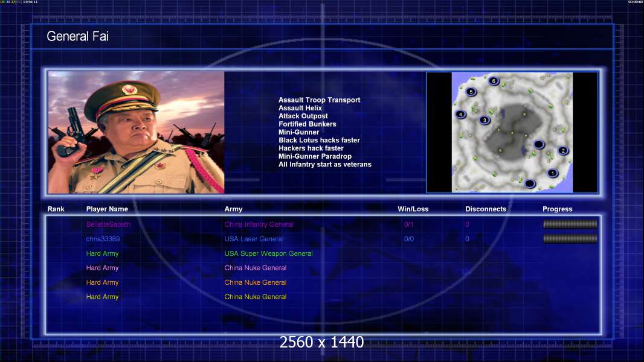Screen dimensions: 644x362
Task: Click "Mini-Gunner Paradrop" ability text
Action: point(315,156)
